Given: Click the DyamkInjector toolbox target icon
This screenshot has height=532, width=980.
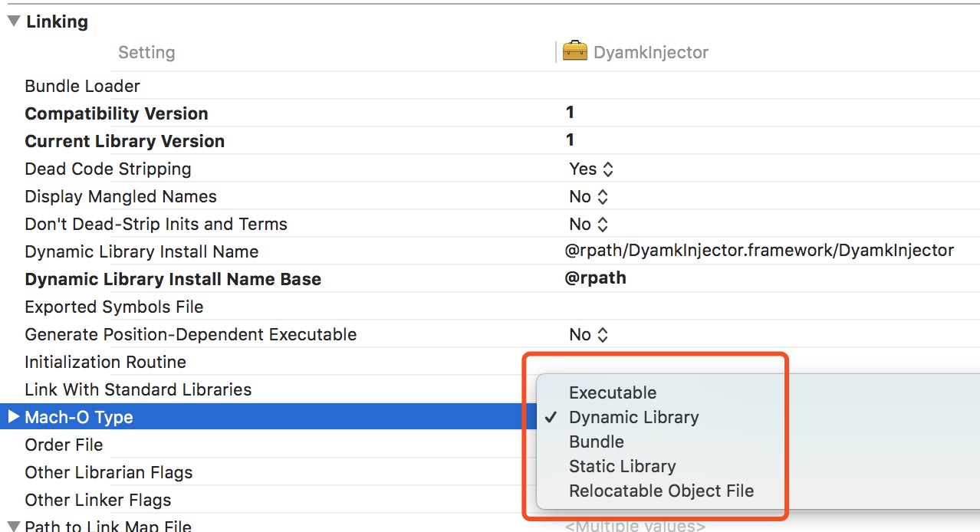Looking at the screenshot, I should (x=574, y=51).
